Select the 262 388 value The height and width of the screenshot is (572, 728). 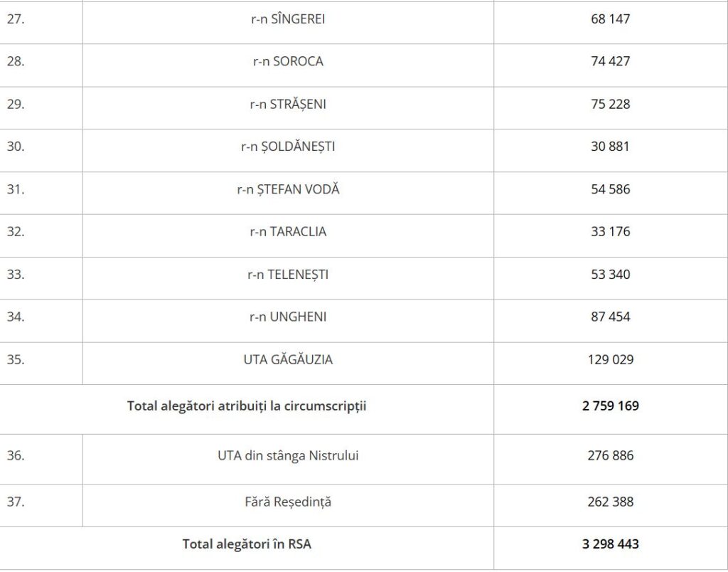pyautogui.click(x=610, y=502)
